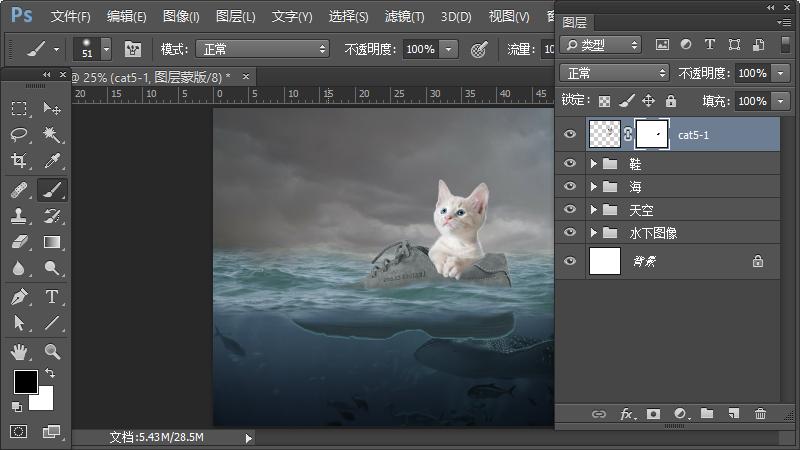Swap foreground and background colors
The height and width of the screenshot is (450, 800).
tap(50, 373)
